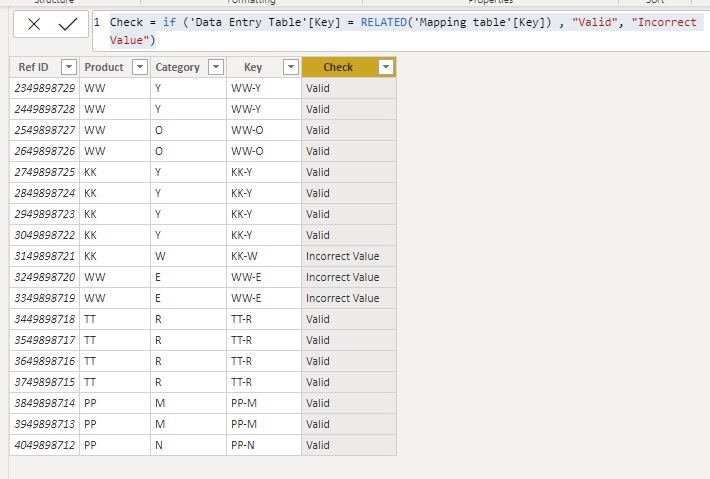Select Product TT cell for Ref ID 3449898718

pos(115,319)
